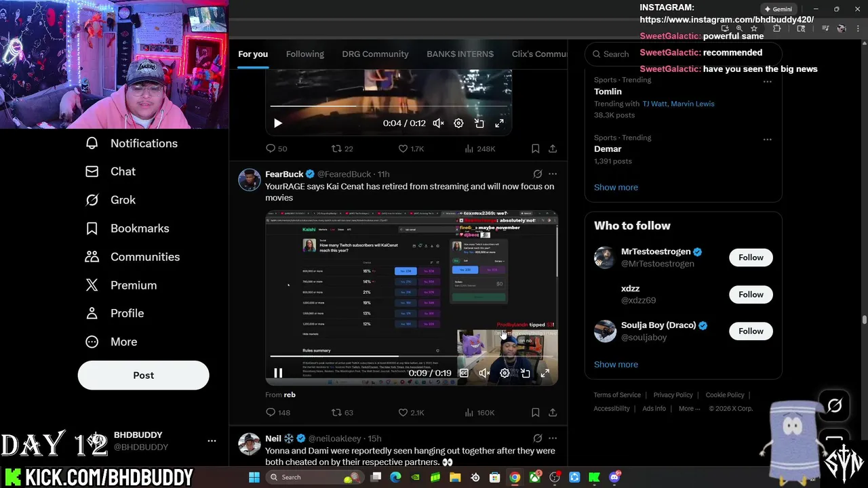Image resolution: width=868 pixels, height=488 pixels.
Task: Open the DRG Community tab
Action: tap(375, 54)
